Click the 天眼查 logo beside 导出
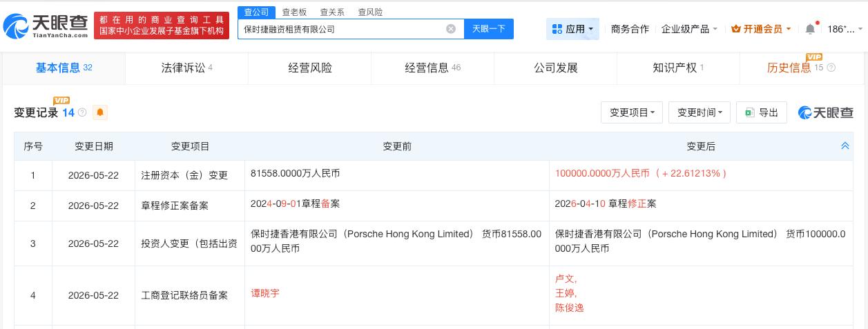 [826, 112]
